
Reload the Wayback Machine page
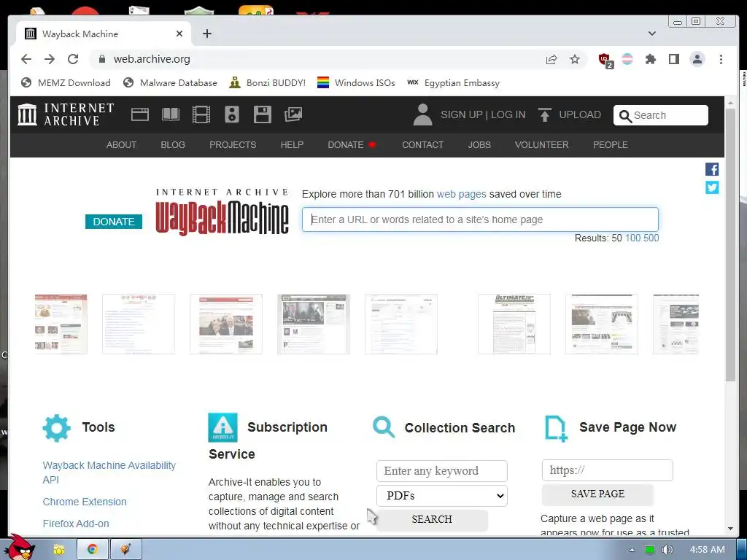[x=73, y=59]
